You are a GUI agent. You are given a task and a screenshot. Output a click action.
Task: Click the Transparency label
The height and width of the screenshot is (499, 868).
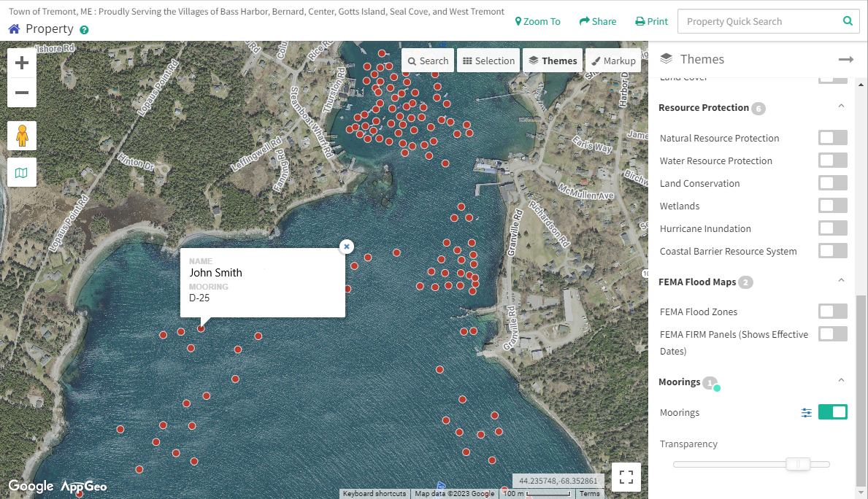pos(688,444)
